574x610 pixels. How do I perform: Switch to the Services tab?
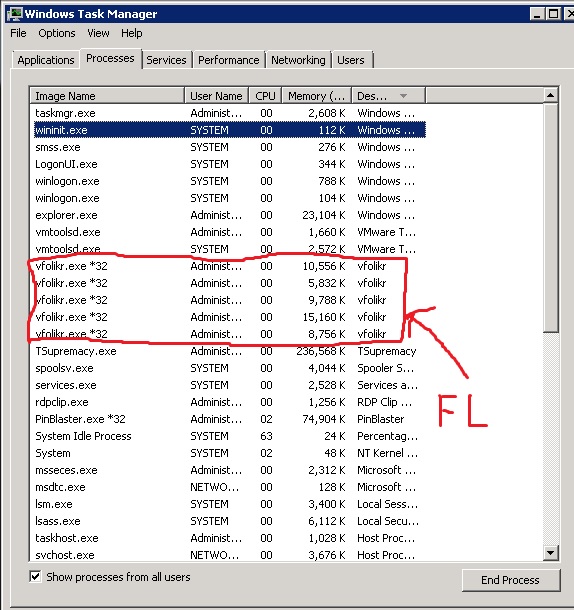pos(166,60)
